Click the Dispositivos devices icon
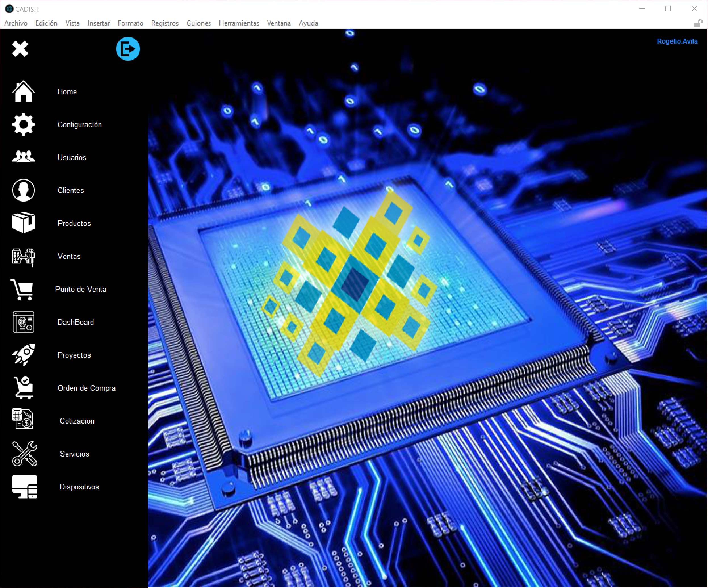This screenshot has width=708, height=588. (24, 487)
